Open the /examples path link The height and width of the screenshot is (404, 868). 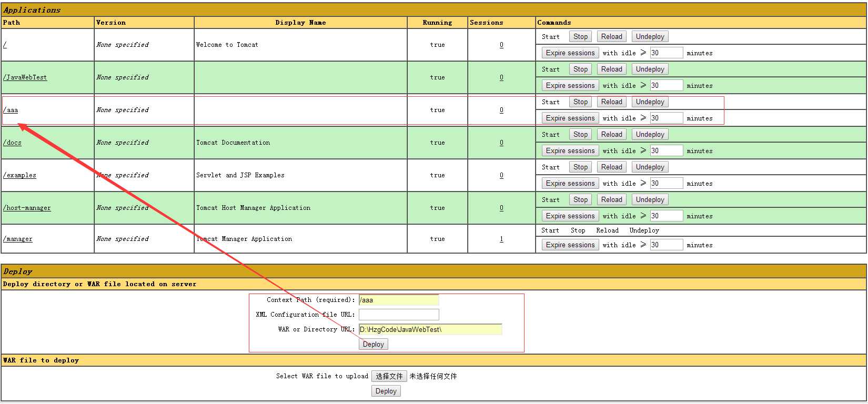pos(19,175)
